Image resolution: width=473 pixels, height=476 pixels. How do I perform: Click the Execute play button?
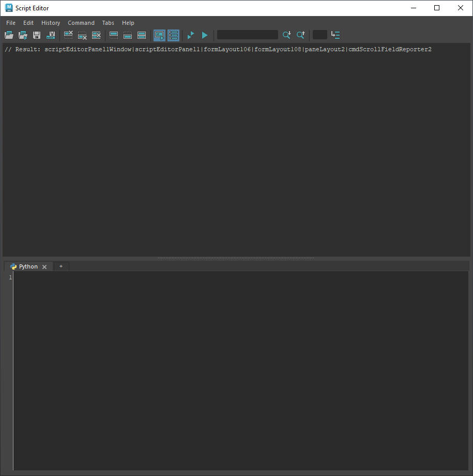[x=205, y=35]
